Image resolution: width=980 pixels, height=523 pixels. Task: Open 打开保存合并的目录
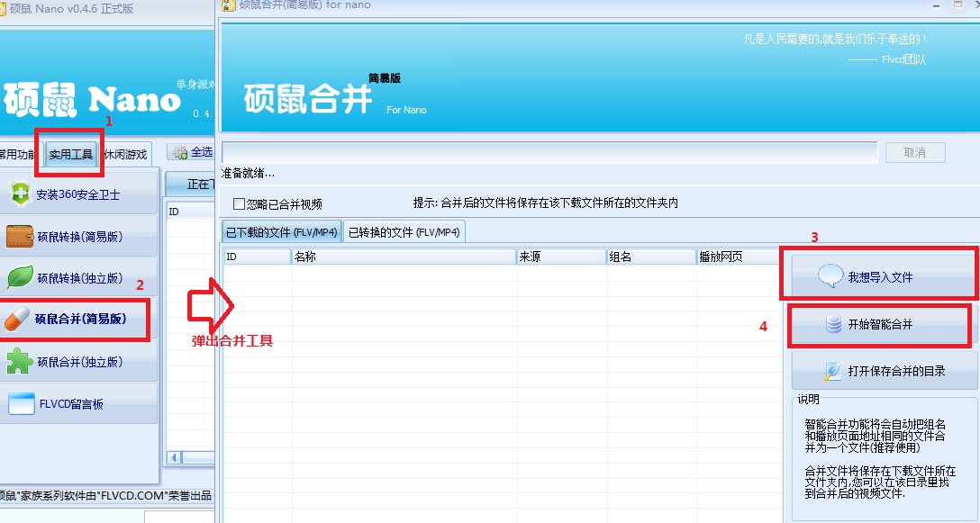point(885,371)
